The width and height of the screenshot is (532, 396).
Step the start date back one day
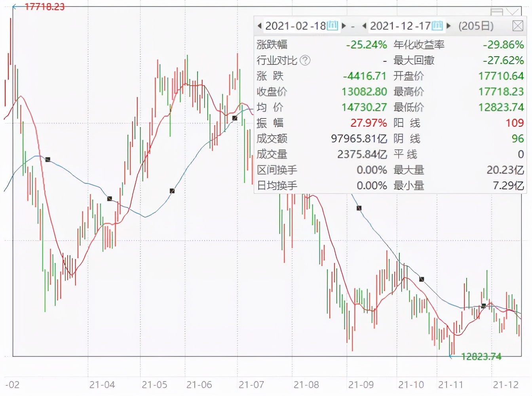(x=259, y=26)
